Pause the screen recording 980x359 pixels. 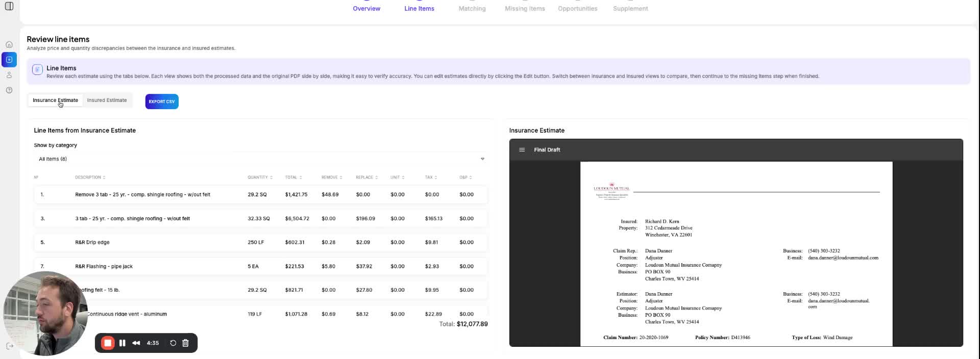click(x=122, y=343)
